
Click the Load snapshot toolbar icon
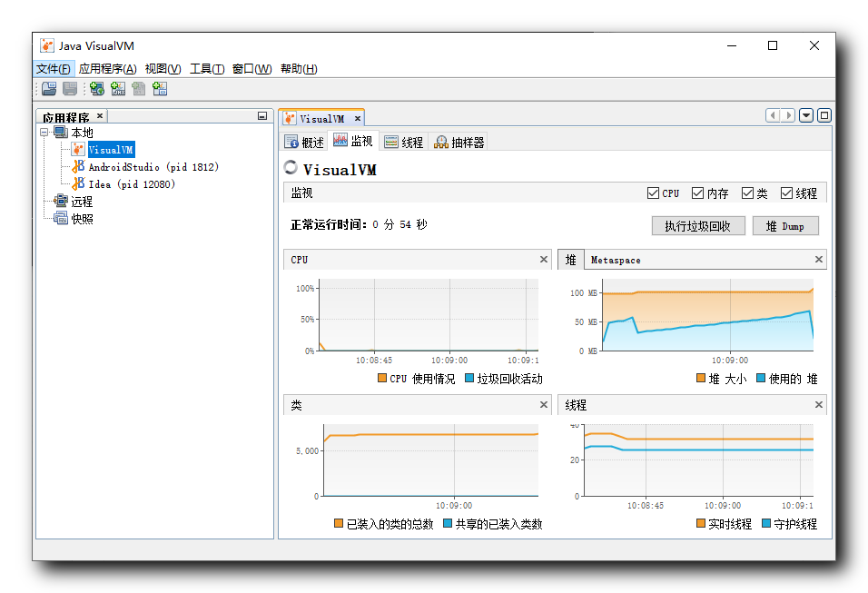coord(49,89)
